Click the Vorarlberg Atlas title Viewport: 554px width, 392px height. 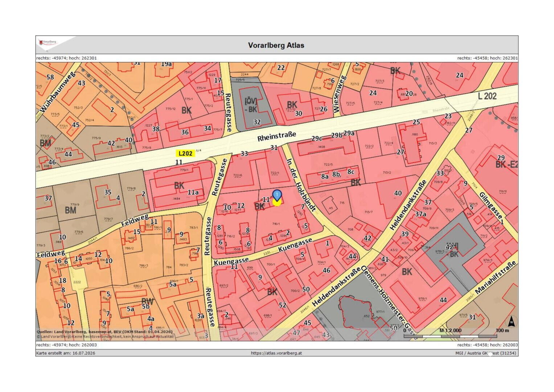tap(276, 45)
